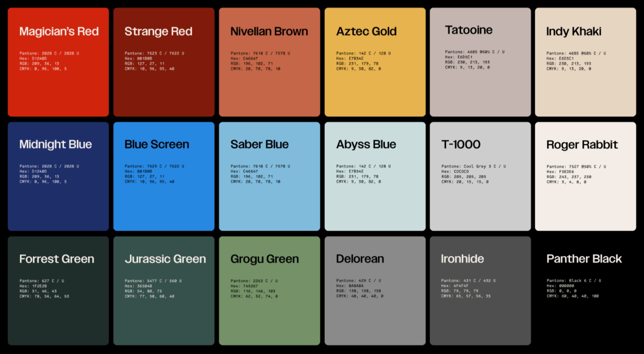Screen dimensions: 644x354
Task: Click the Pantone line under Magician's Red
Action: [x=49, y=53]
